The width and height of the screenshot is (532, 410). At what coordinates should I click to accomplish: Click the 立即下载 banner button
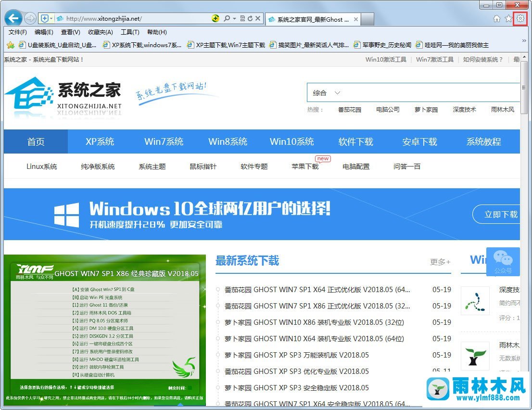coord(496,214)
